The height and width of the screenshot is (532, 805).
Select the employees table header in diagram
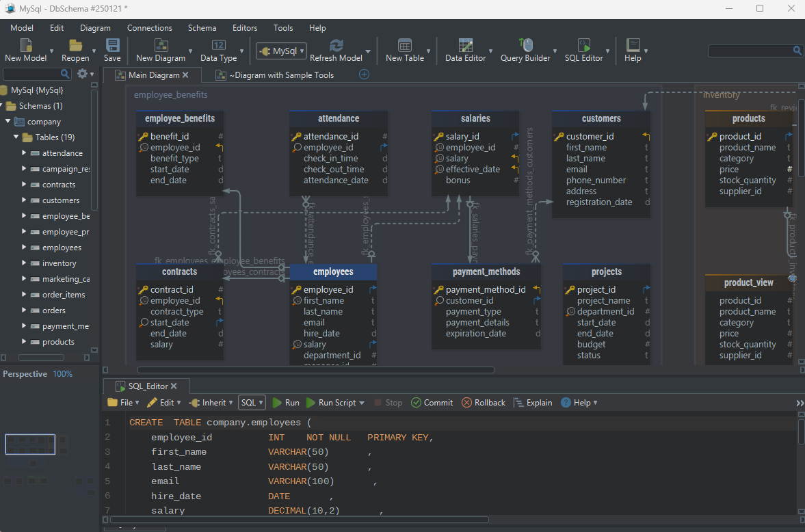(x=333, y=271)
